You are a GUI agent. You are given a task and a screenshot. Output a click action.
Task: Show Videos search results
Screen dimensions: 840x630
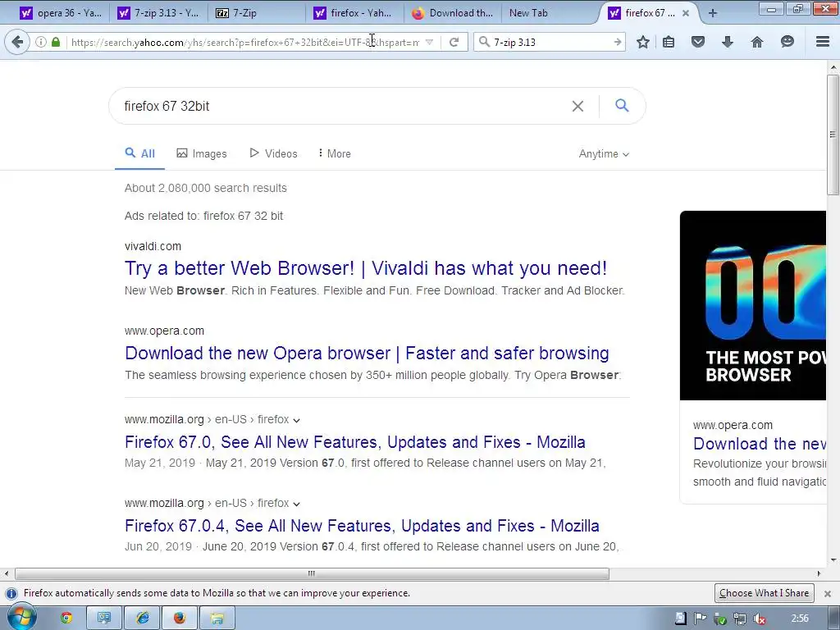[x=273, y=153]
